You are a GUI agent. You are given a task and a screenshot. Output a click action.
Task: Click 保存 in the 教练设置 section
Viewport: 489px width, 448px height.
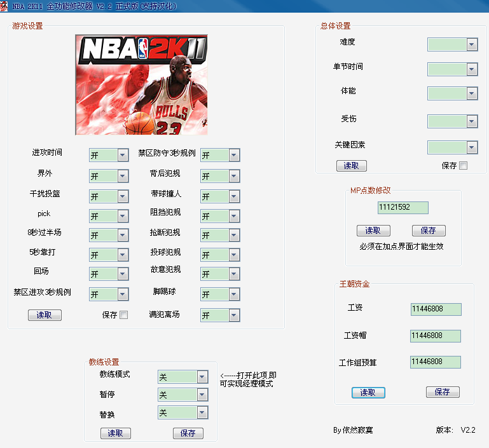[x=188, y=433]
